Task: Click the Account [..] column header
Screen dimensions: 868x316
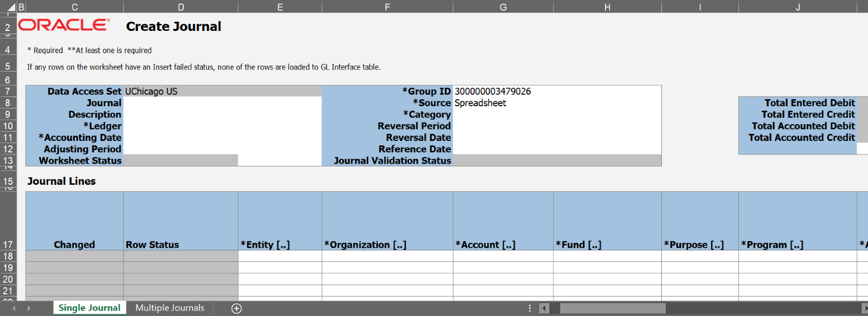Action: click(x=503, y=221)
